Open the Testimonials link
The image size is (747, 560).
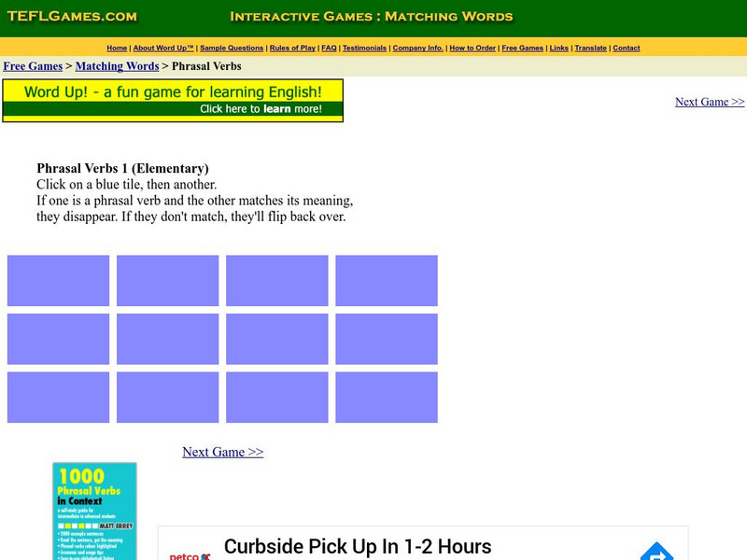pos(365,48)
